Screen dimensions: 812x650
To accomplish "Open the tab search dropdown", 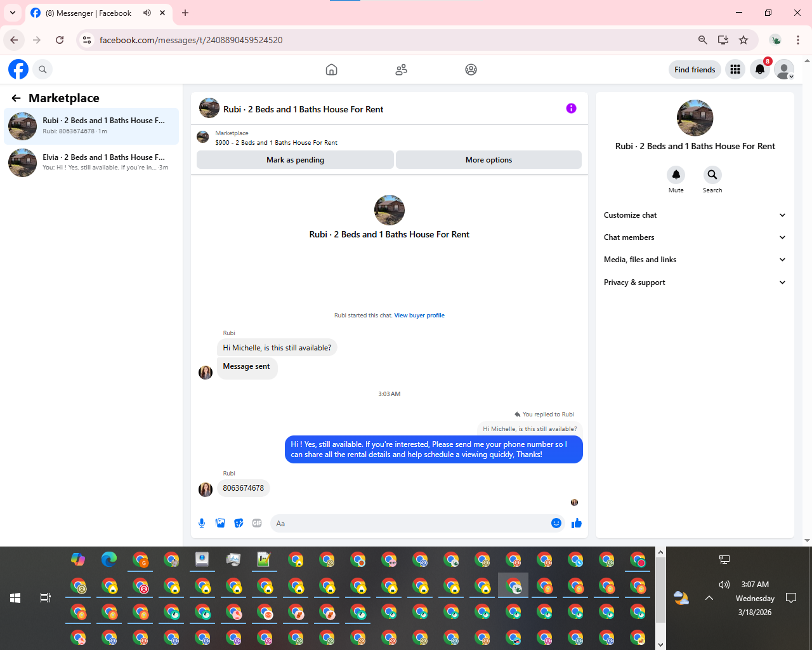I will tap(13, 13).
